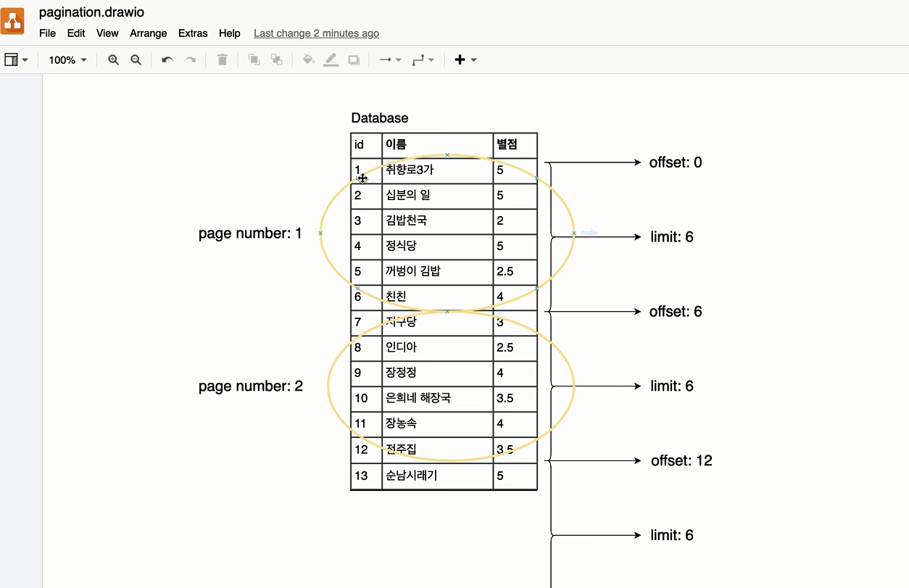Click the zoom out magnifier icon
Image resolution: width=909 pixels, height=588 pixels.
click(136, 60)
